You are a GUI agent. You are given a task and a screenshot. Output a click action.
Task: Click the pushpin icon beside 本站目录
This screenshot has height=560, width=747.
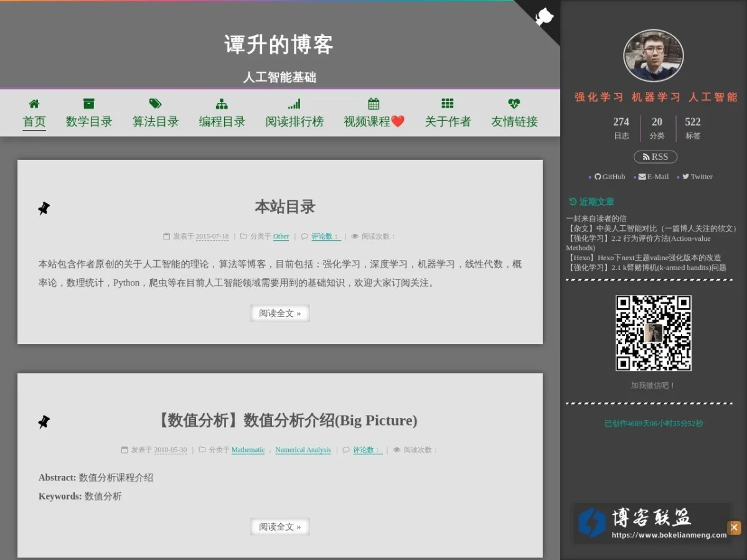point(44,208)
